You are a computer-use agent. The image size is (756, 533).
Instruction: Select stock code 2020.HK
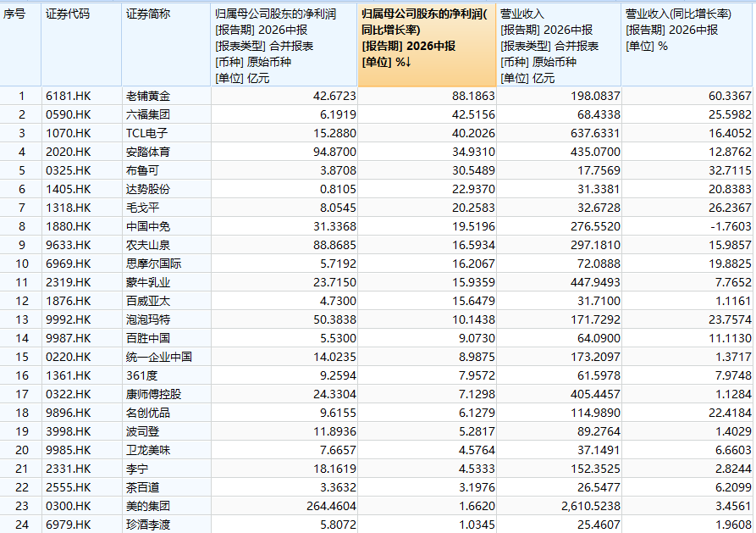point(68,152)
